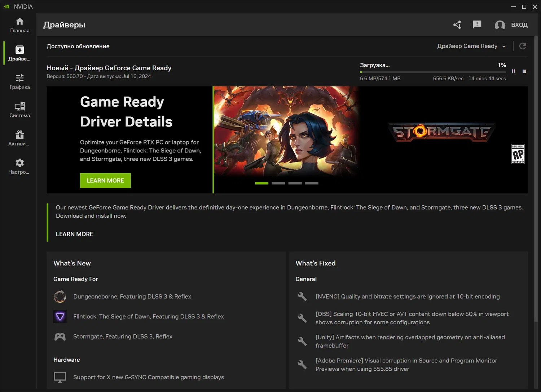Click the 'What's Fixed' heading
541x392 pixels.
[x=316, y=263]
